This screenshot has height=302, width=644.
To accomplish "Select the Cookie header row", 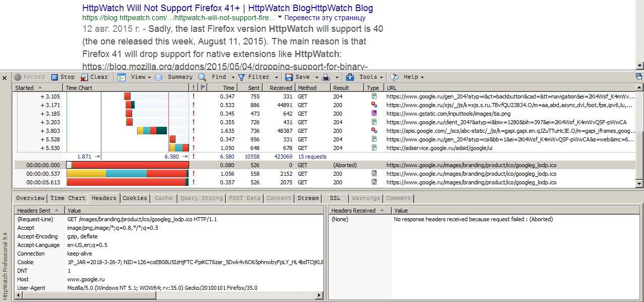I will click(169, 262).
